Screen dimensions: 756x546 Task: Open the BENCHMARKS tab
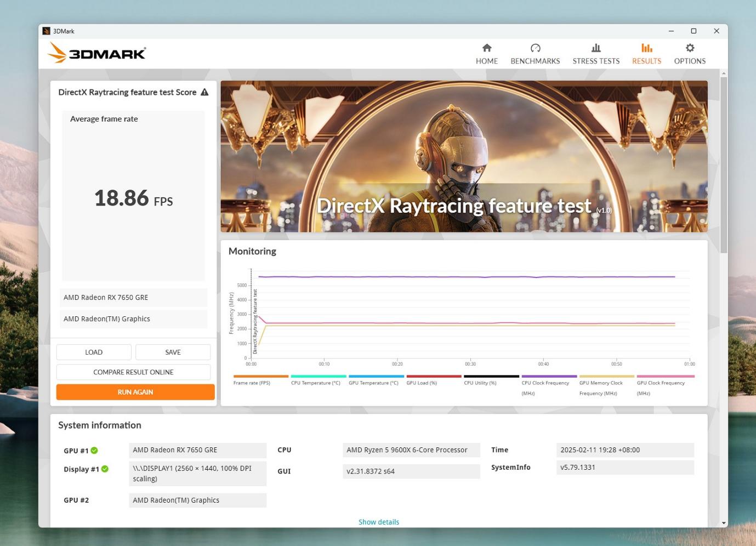point(535,54)
